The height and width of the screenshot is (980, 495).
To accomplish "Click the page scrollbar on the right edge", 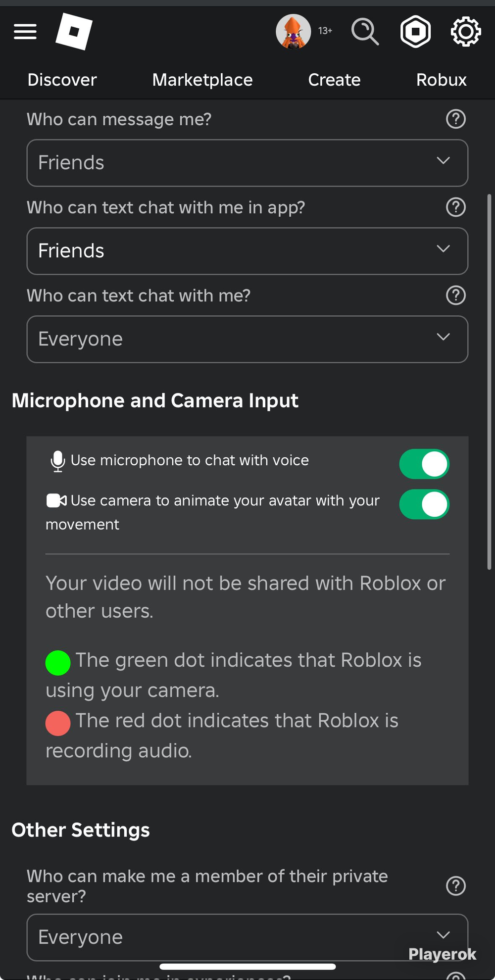I will click(x=489, y=381).
